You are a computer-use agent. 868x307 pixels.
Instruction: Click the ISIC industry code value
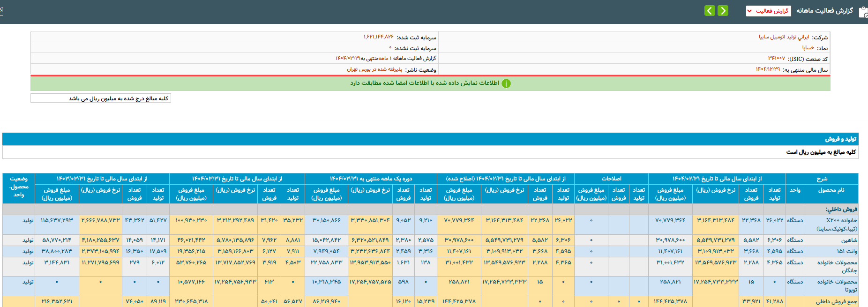pos(776,59)
